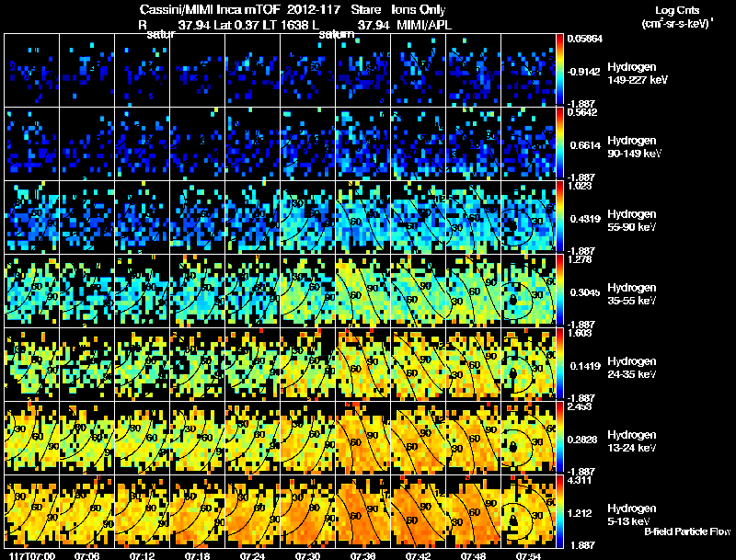The image size is (736, 560).
Task: Click the 'Hydrogen 24-35 keV' row label
Action: (632, 368)
